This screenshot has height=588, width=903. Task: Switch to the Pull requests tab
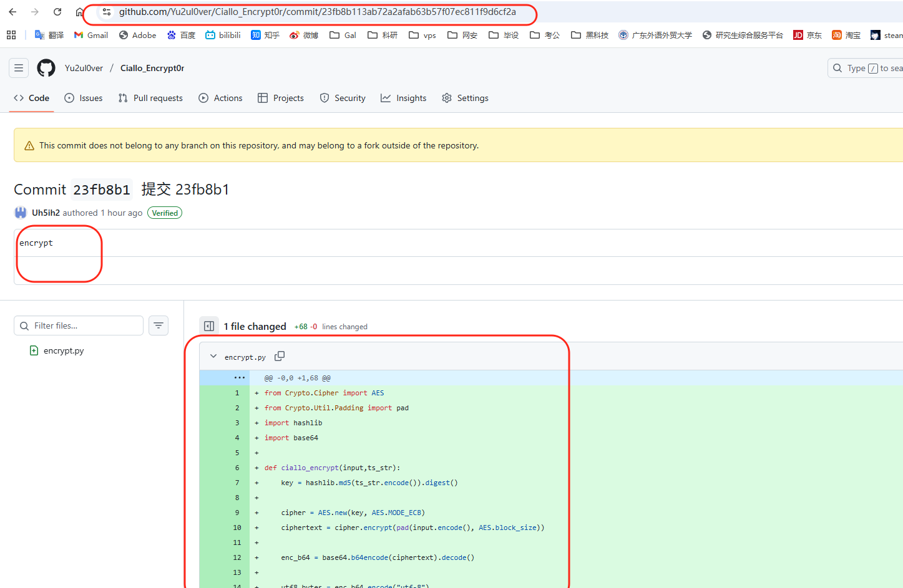150,98
